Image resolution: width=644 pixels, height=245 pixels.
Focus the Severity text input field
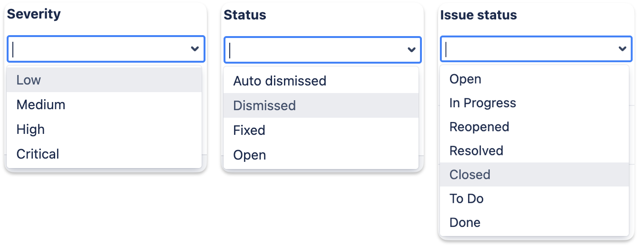pyautogui.click(x=95, y=49)
